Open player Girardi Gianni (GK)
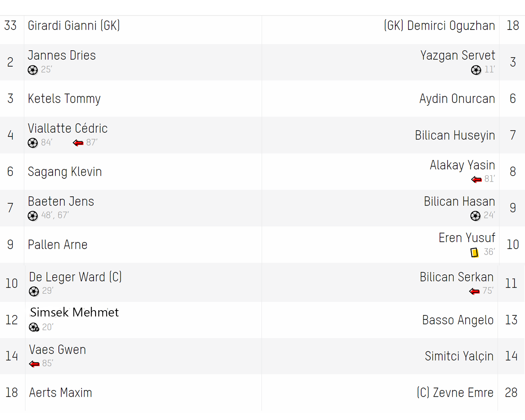The height and width of the screenshot is (420, 525). tap(74, 26)
